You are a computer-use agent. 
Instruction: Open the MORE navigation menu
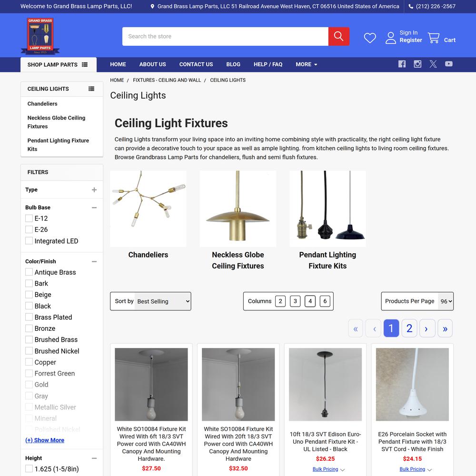click(306, 64)
